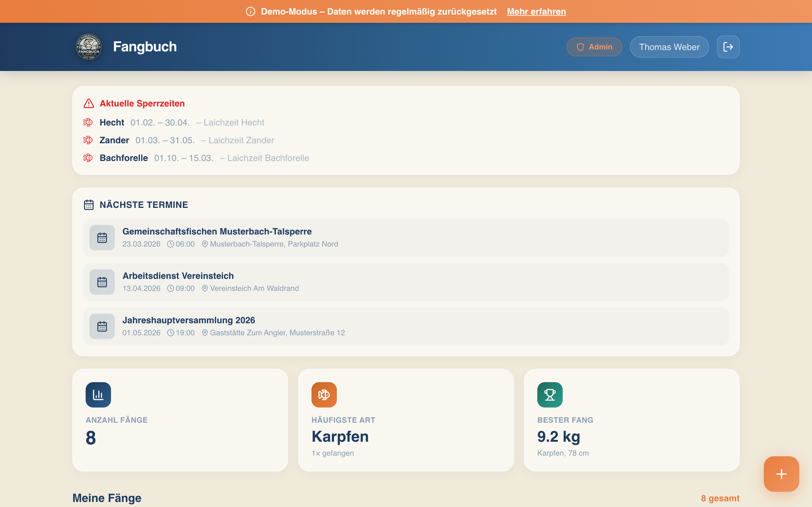The width and height of the screenshot is (812, 507).
Task: Click the crossed-out fish icon next to Hecht
Action: click(x=88, y=122)
